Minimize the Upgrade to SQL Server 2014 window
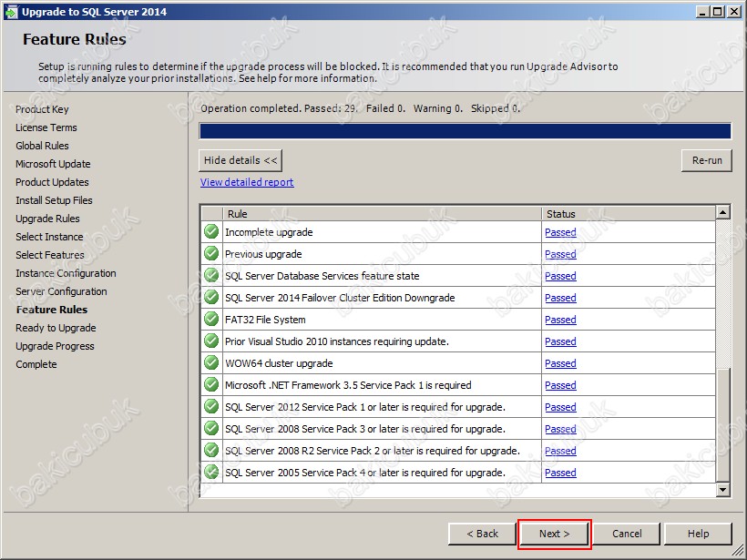Screen dimensions: 747x560 702,12
